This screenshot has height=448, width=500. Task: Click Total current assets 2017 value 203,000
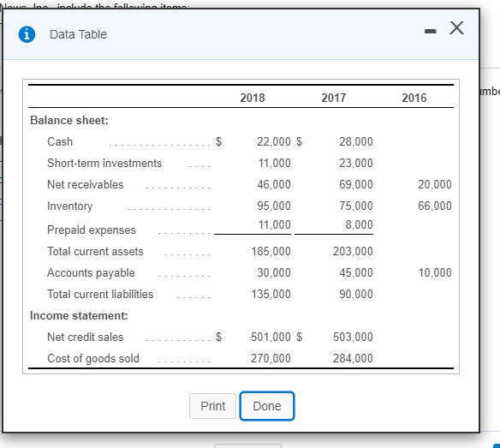pyautogui.click(x=353, y=252)
